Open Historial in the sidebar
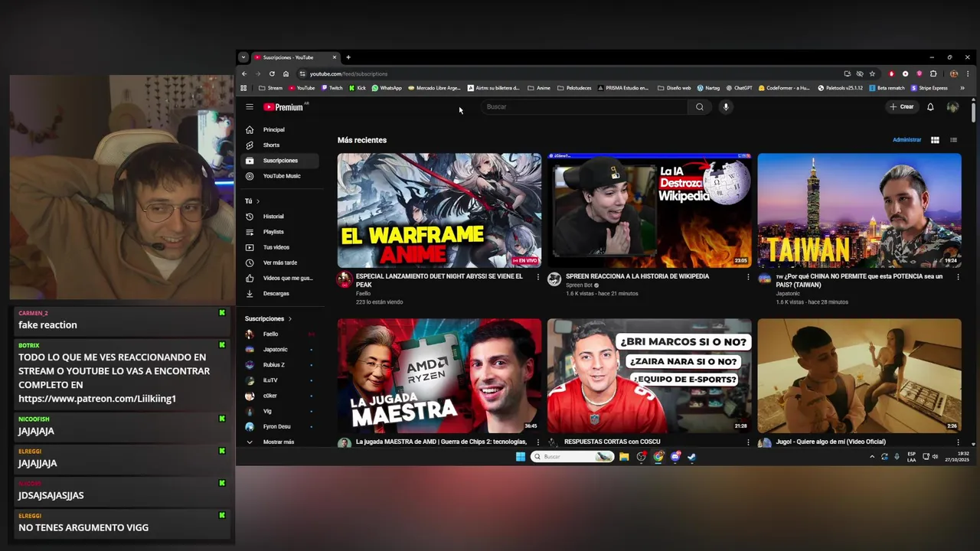Screen dimensions: 980x551 pyautogui.click(x=280, y=217)
